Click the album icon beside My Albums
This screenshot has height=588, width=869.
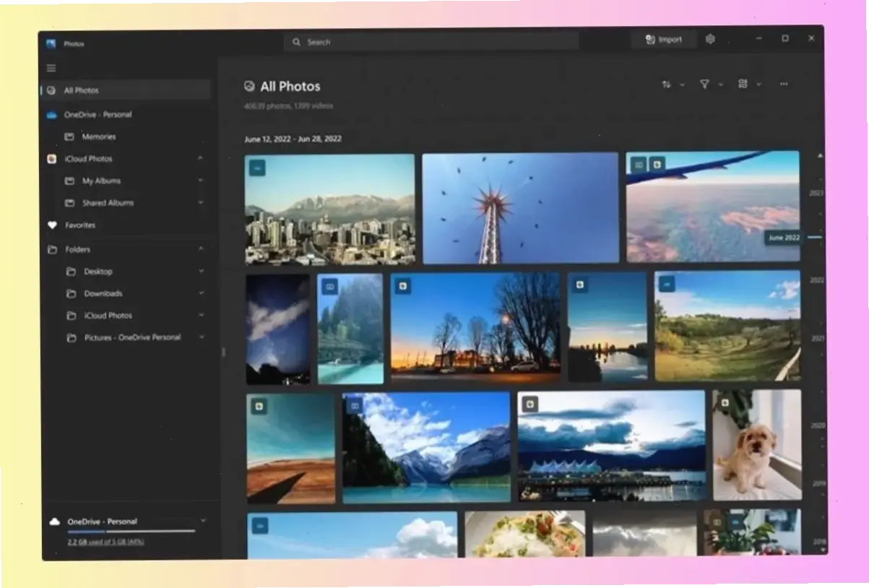coord(70,181)
